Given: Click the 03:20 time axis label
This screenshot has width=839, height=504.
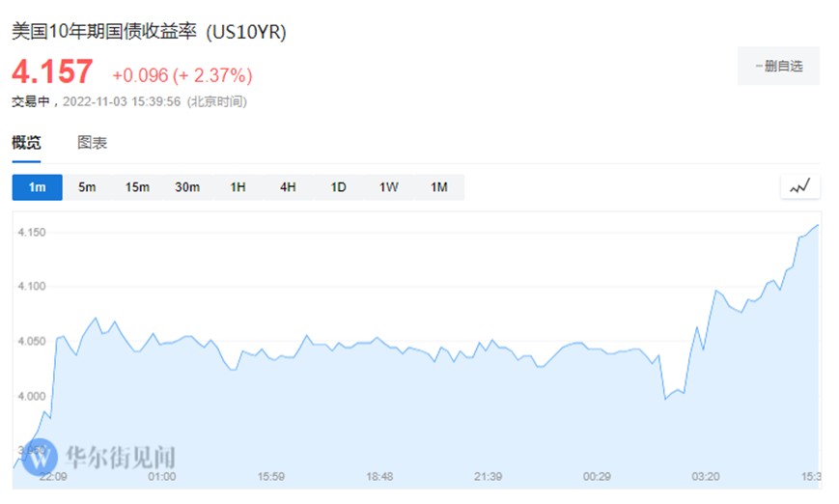Looking at the screenshot, I should click(x=708, y=476).
